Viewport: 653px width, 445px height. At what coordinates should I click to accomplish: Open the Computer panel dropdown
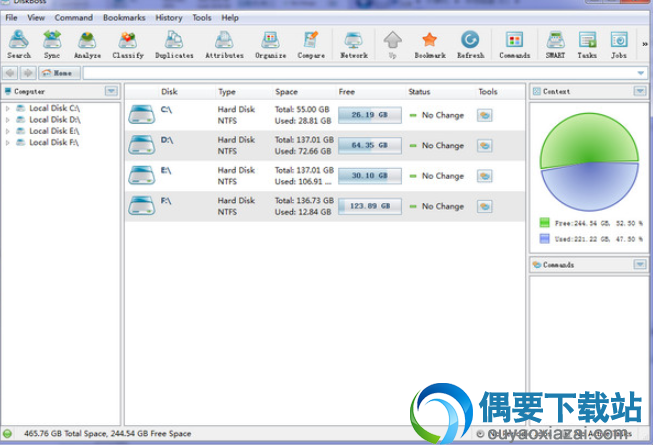tap(111, 91)
